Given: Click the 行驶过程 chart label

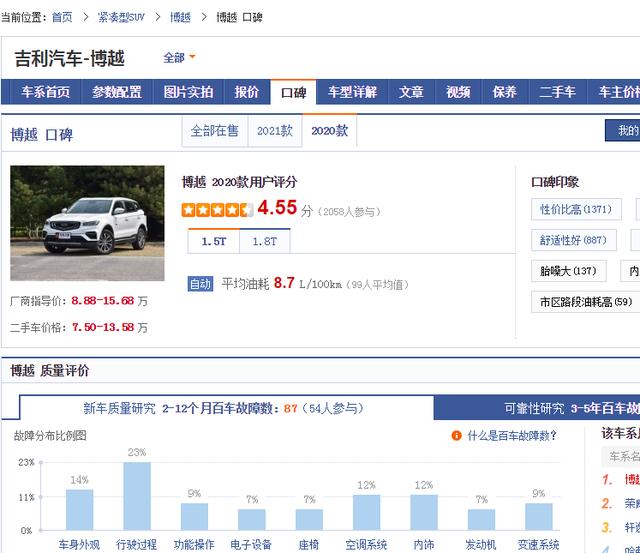Looking at the screenshot, I should point(136,544).
